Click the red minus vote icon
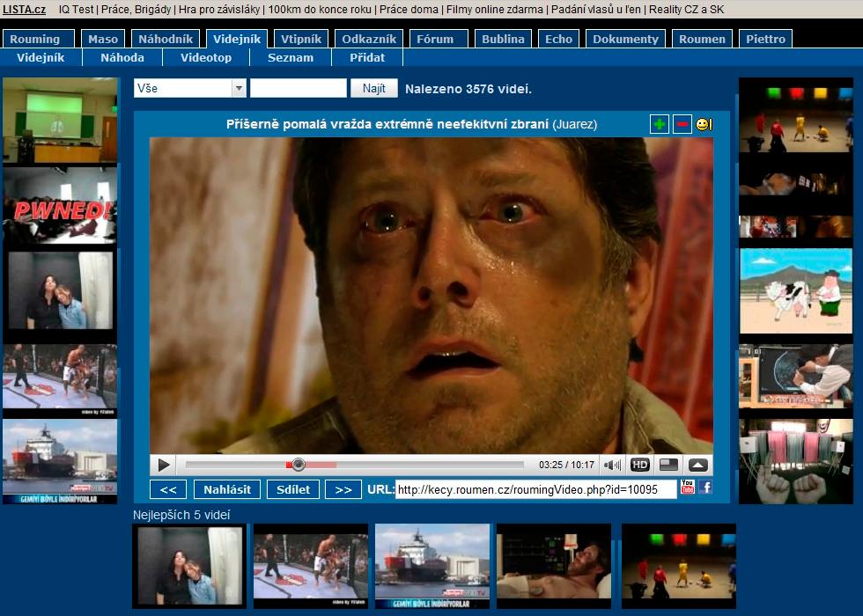Screen dimensions: 863x616 (682, 124)
